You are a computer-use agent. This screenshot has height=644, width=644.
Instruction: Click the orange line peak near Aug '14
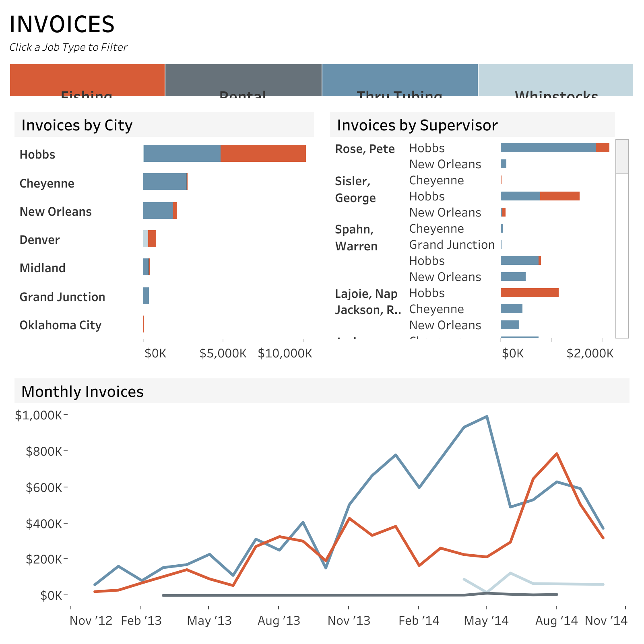click(x=557, y=454)
